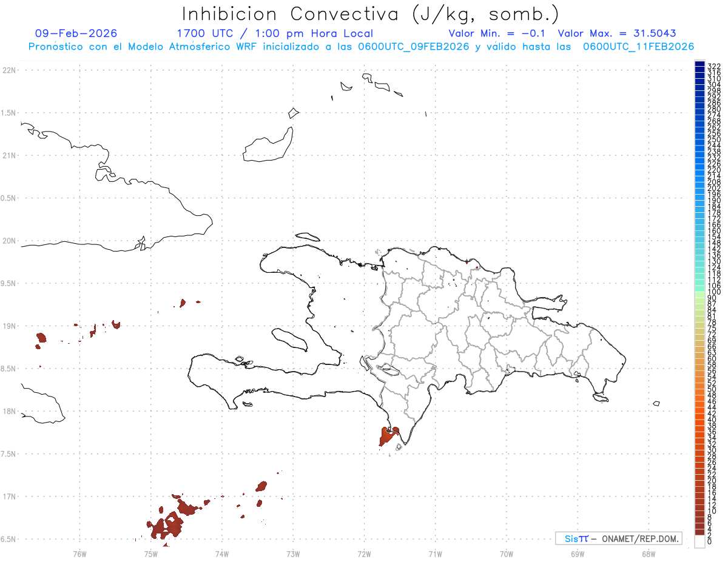Click the 'SisTT – ONAMET/REP.DOM.' credit box
728x562 pixels.
(618, 538)
